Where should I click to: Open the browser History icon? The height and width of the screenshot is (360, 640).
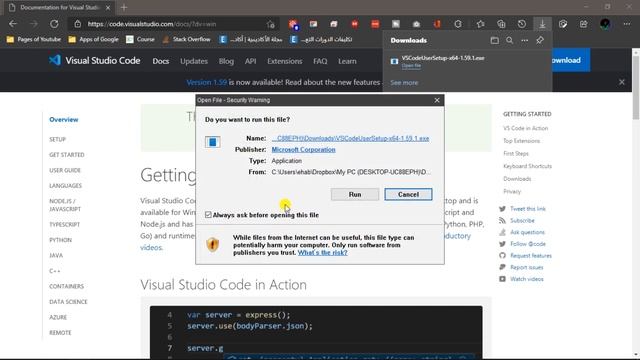522,24
